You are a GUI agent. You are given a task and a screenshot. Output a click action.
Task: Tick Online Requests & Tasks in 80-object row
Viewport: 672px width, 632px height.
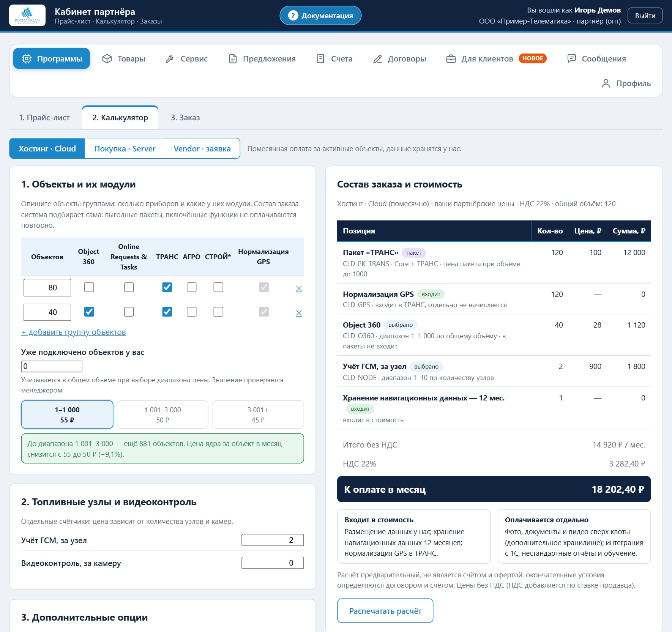(x=129, y=287)
